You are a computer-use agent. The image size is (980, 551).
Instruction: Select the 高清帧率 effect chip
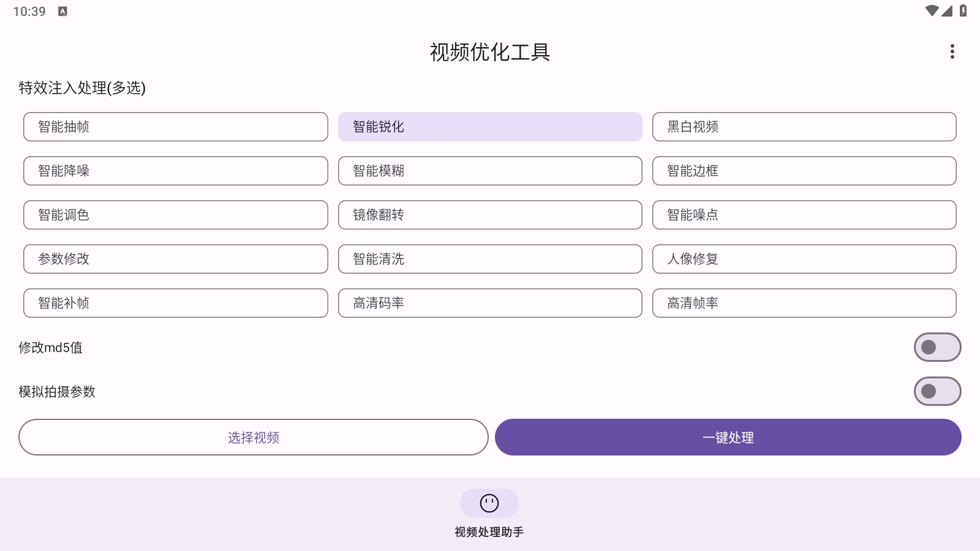(804, 303)
